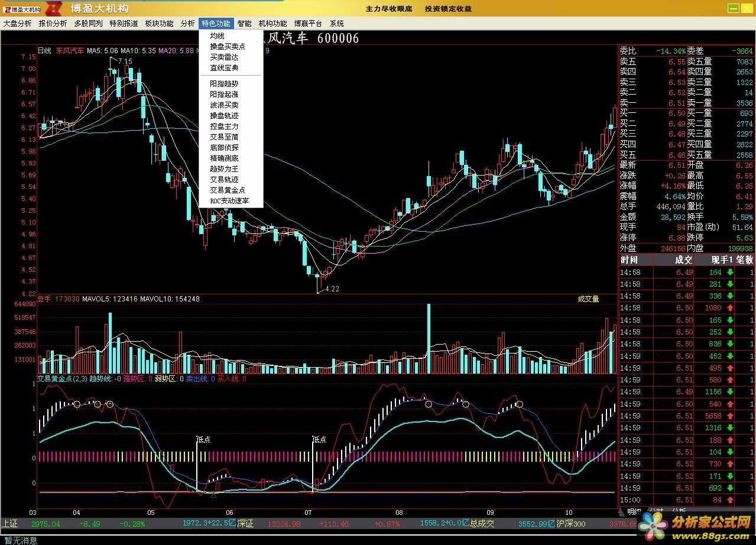756x545 pixels.
Task: Click the 涨幅 +4.16% value
Action: [x=674, y=186]
